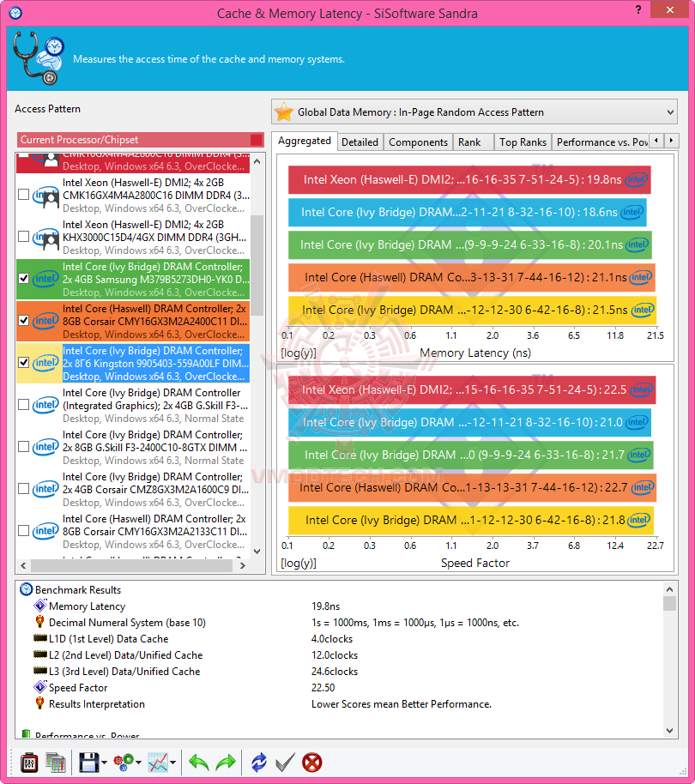
Task: Click the '24.6clocks' L3 cache value
Action: tap(335, 672)
